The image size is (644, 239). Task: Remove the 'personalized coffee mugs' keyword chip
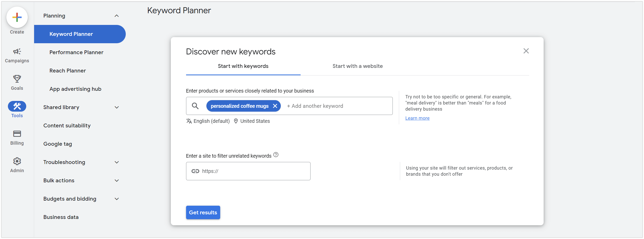coord(275,106)
